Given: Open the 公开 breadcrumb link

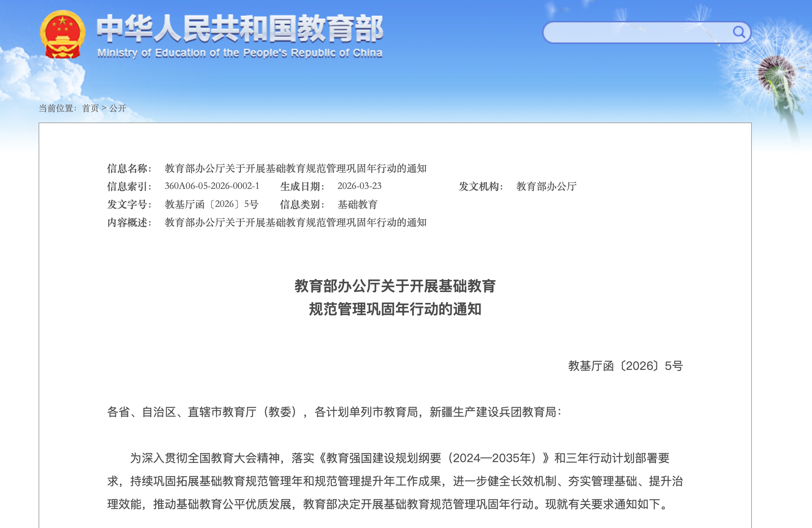Looking at the screenshot, I should click(x=119, y=108).
